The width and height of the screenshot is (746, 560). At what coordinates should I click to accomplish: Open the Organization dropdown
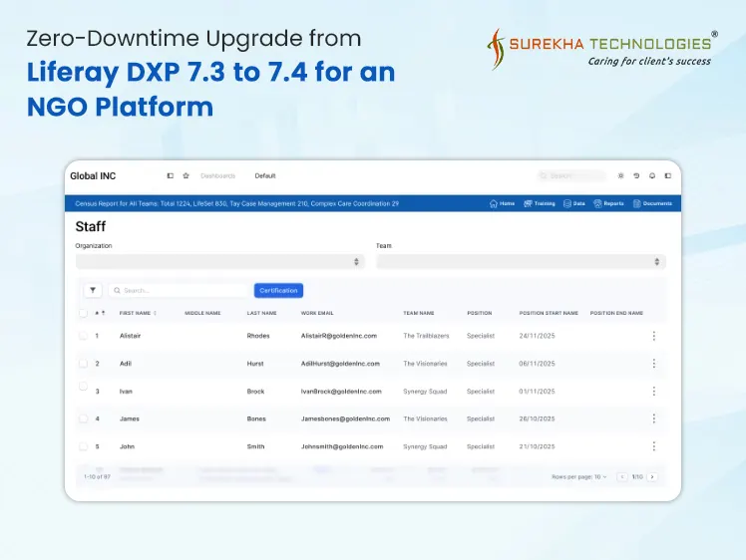click(x=219, y=261)
